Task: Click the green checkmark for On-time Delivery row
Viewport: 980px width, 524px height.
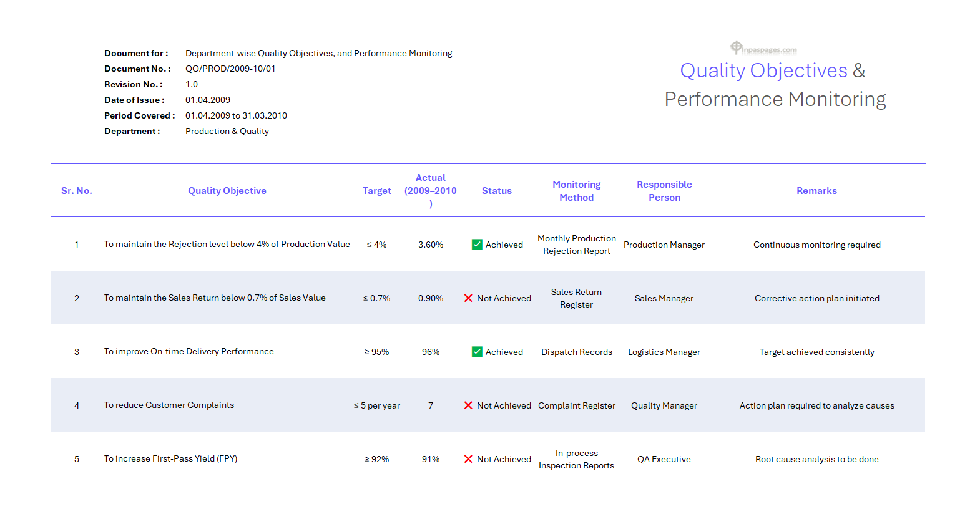Action: click(477, 352)
